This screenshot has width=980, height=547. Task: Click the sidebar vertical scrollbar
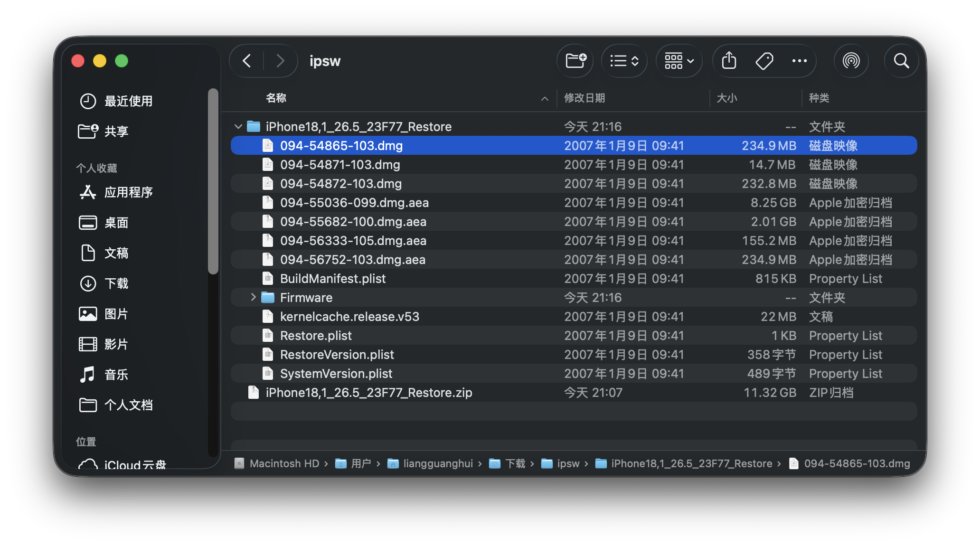click(x=213, y=181)
